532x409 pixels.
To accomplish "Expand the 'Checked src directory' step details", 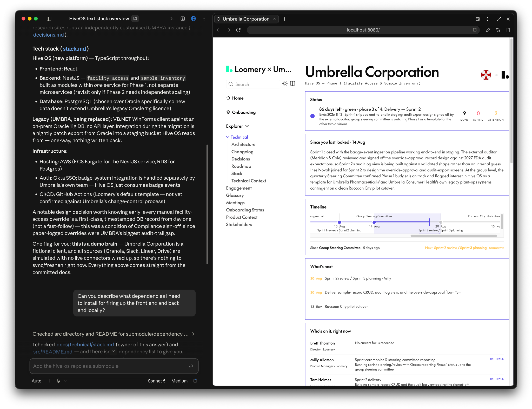I will tap(114, 334).
